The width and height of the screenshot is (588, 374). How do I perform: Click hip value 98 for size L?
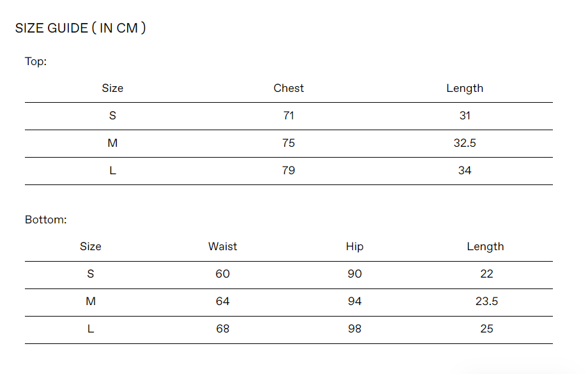point(354,329)
